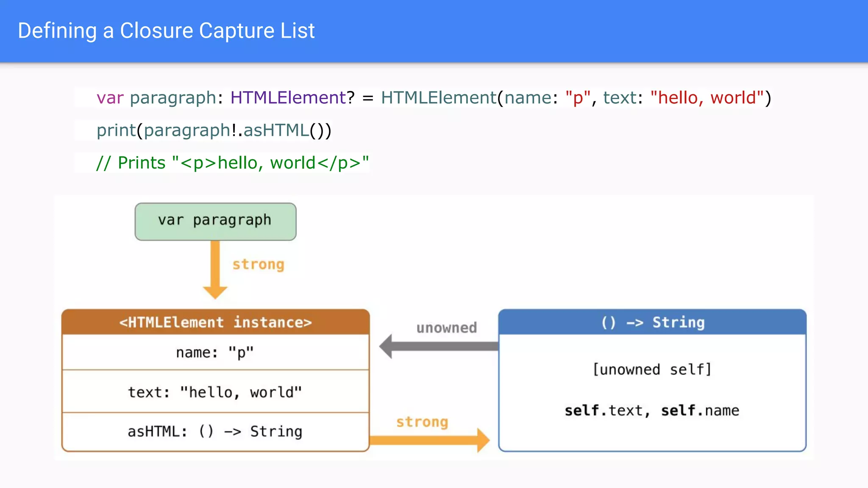The image size is (868, 488).
Task: Click the green '// Prints' comment line
Action: pyautogui.click(x=232, y=163)
